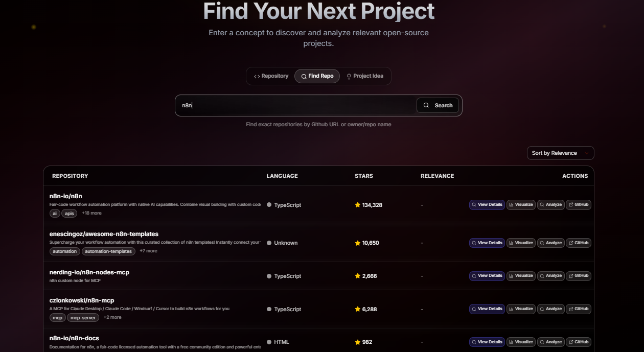
Task: Open the Sort by Relevance dropdown
Action: [560, 153]
